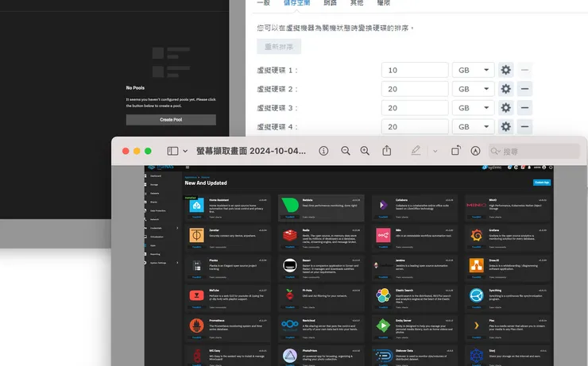
Task: Open settings gear for virtual disk 1
Action: [506, 70]
